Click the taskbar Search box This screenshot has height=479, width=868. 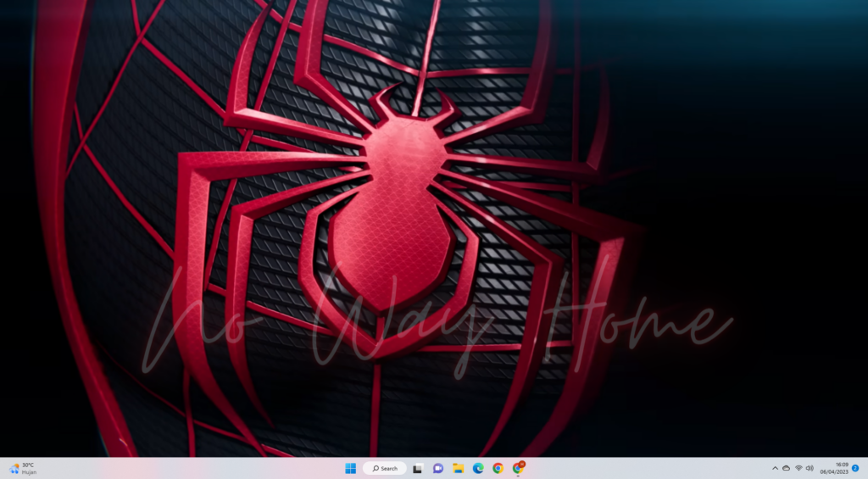[385, 469]
